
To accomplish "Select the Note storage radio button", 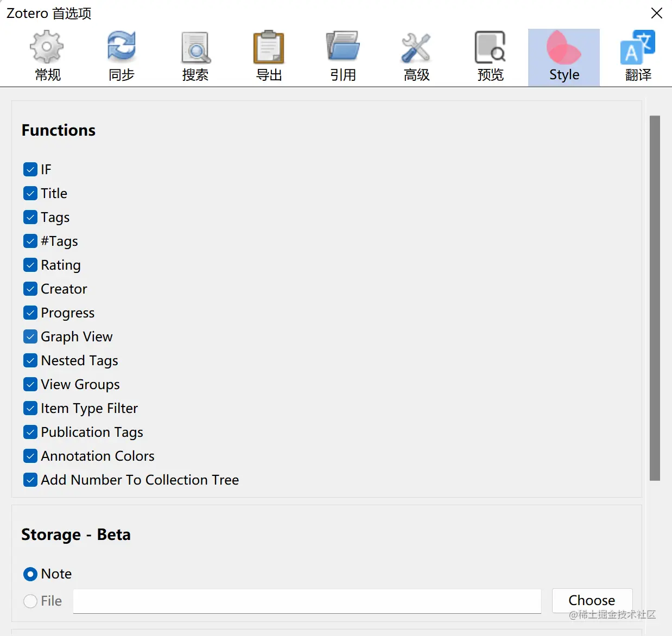I will click(x=30, y=574).
